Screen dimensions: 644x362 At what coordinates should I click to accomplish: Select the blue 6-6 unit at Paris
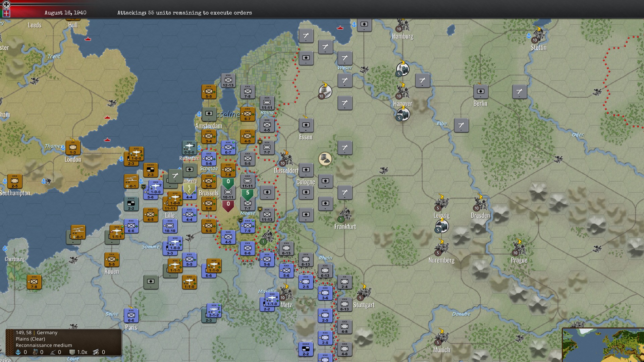pos(131,316)
